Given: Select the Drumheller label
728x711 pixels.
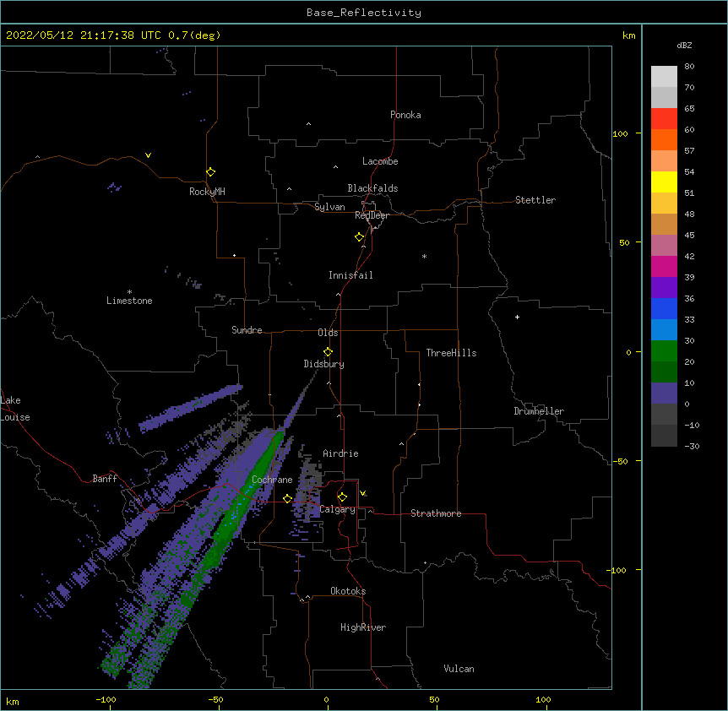Looking at the screenshot, I should coord(539,411).
